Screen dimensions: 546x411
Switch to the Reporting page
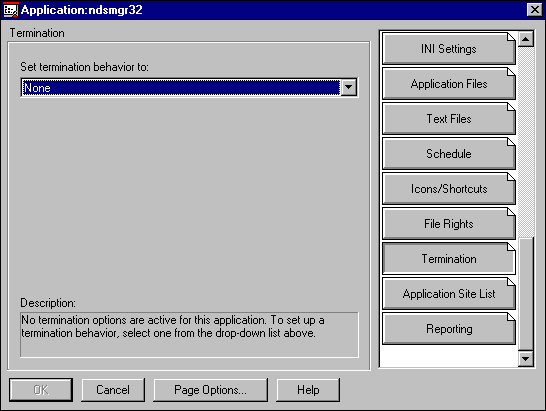tap(448, 329)
